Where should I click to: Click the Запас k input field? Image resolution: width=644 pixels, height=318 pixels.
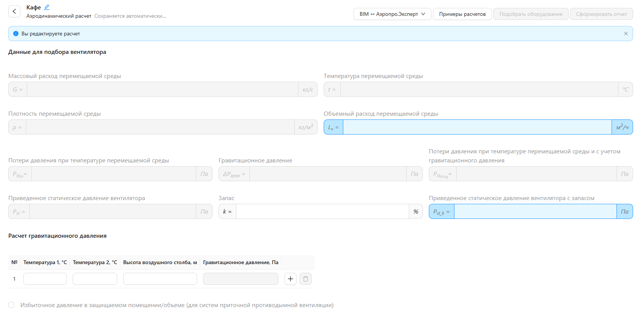point(322,211)
